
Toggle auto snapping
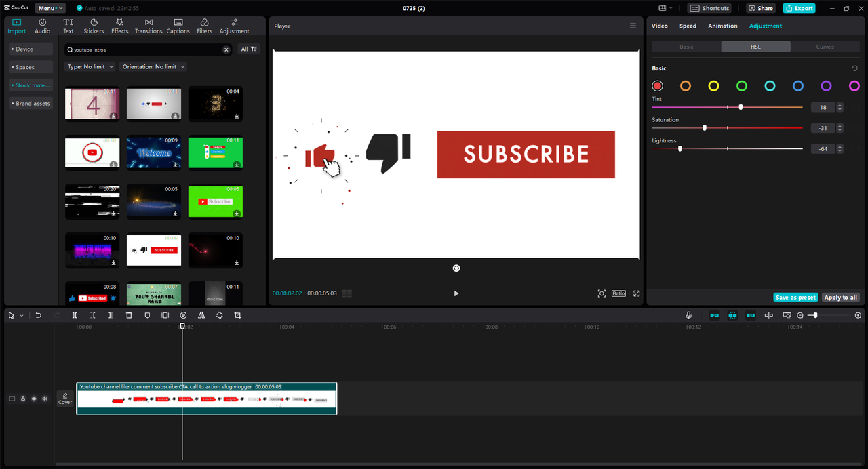point(732,315)
